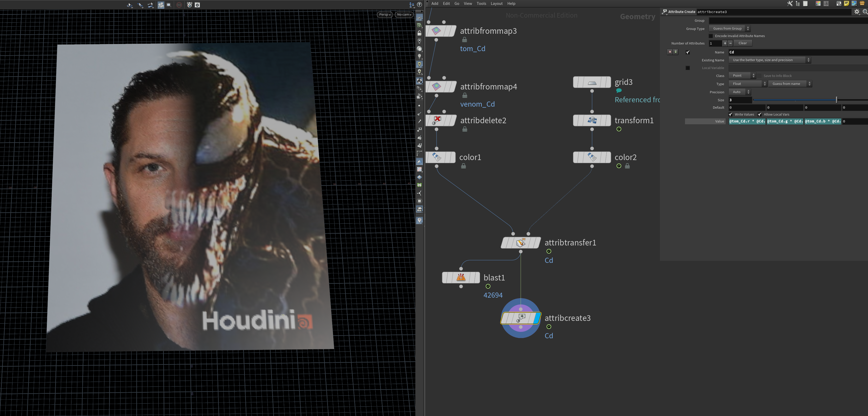Image resolution: width=868 pixels, height=416 pixels.
Task: Toggle the display flag on attribcreate3 node
Action: coord(537,318)
